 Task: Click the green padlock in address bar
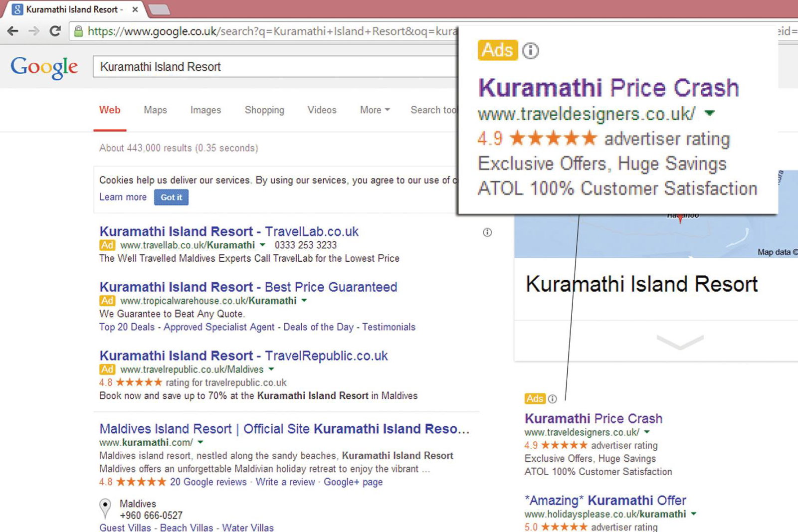pyautogui.click(x=78, y=31)
